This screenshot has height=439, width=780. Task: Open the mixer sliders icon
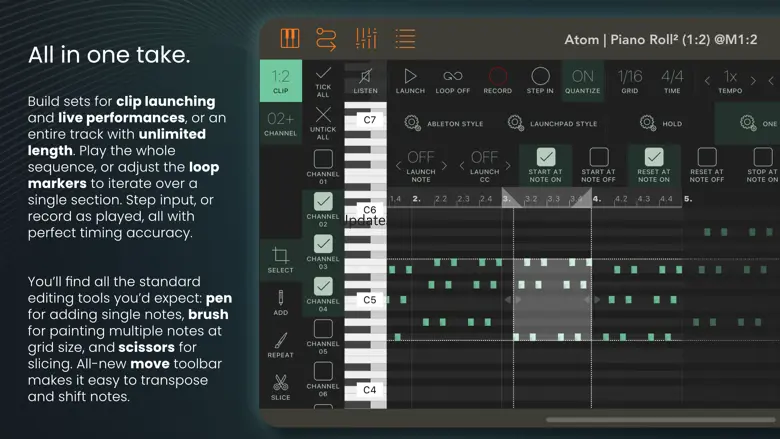366,38
